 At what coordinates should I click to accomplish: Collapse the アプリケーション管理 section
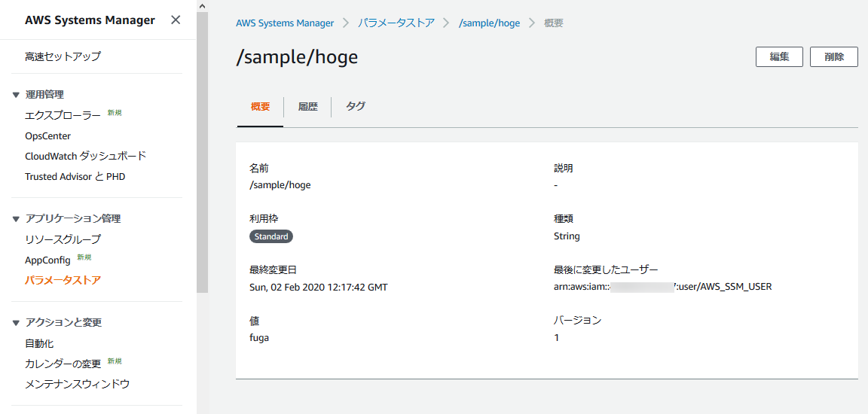(x=16, y=219)
